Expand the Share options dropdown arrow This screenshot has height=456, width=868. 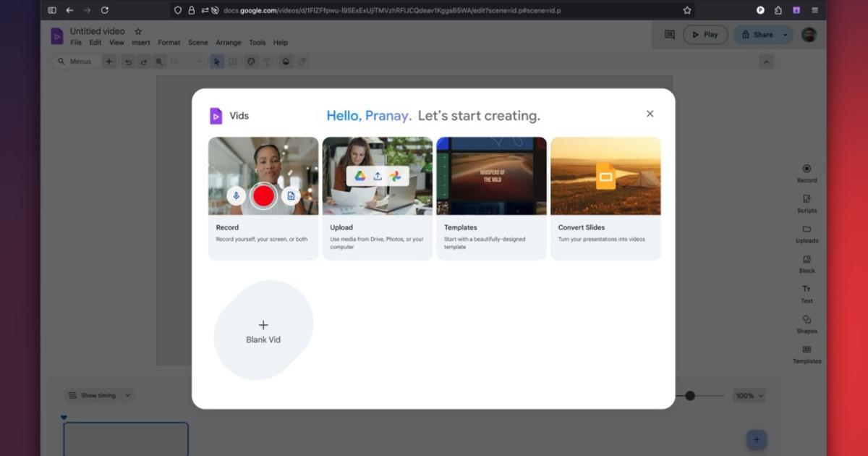785,35
